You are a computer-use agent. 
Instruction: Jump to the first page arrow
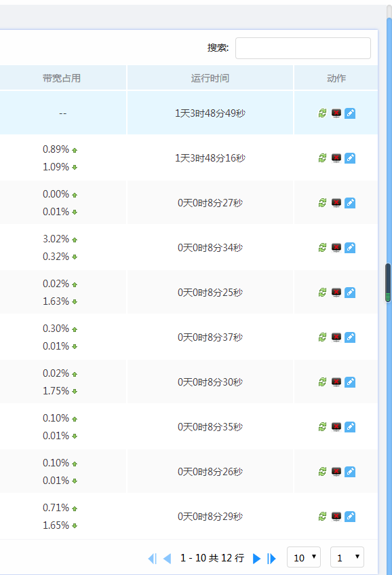(153, 559)
